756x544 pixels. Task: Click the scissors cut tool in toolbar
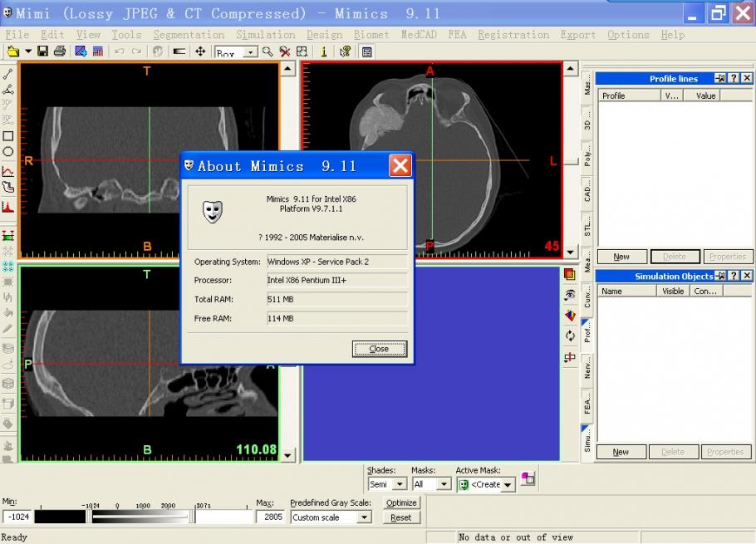285,52
